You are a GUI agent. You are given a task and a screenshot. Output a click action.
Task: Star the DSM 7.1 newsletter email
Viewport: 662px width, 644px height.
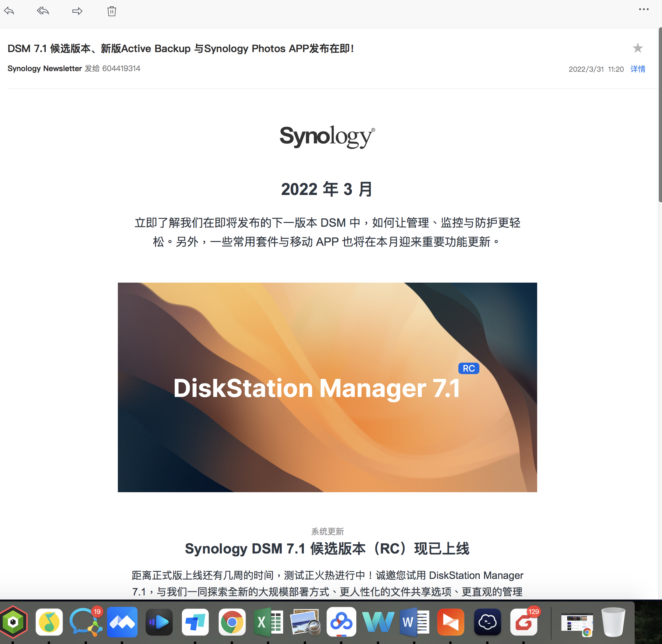point(637,48)
